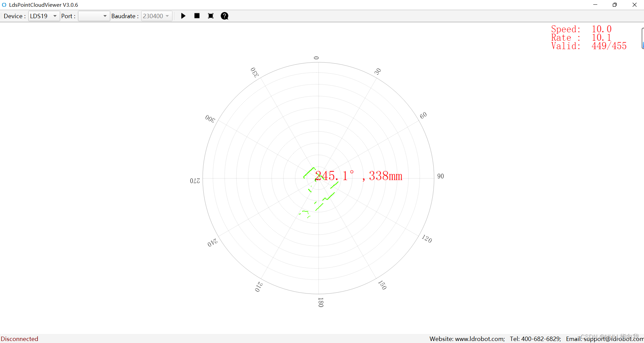Click the 60 degree label on polar plot
Viewport: 644px width, 343px height.
423,115
